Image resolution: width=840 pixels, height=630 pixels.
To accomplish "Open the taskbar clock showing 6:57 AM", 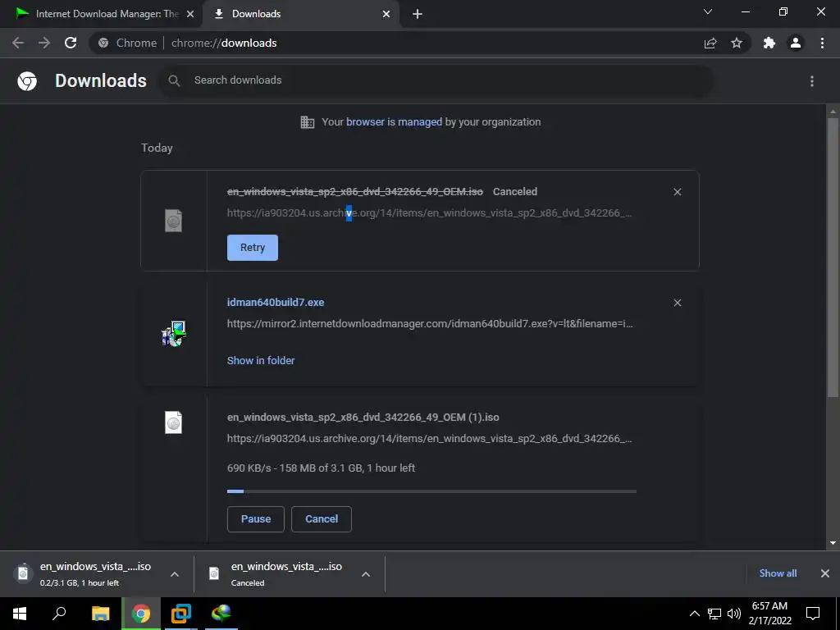I will pyautogui.click(x=769, y=614).
